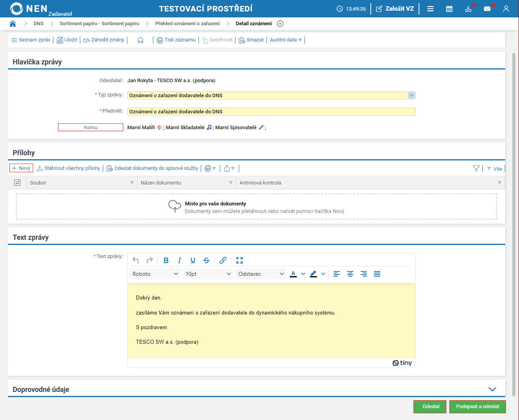This screenshot has width=519, height=420.
Task: Open the calendar icon in header
Action: pyautogui.click(x=449, y=9)
